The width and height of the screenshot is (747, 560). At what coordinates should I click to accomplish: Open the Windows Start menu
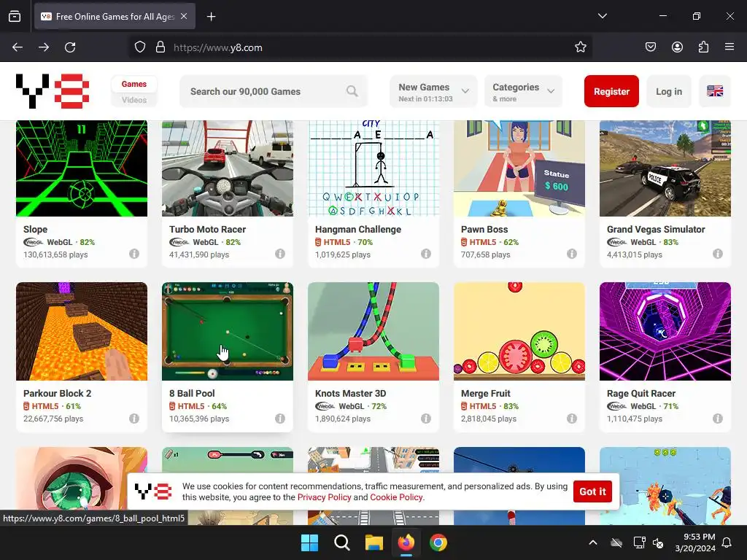pyautogui.click(x=309, y=542)
